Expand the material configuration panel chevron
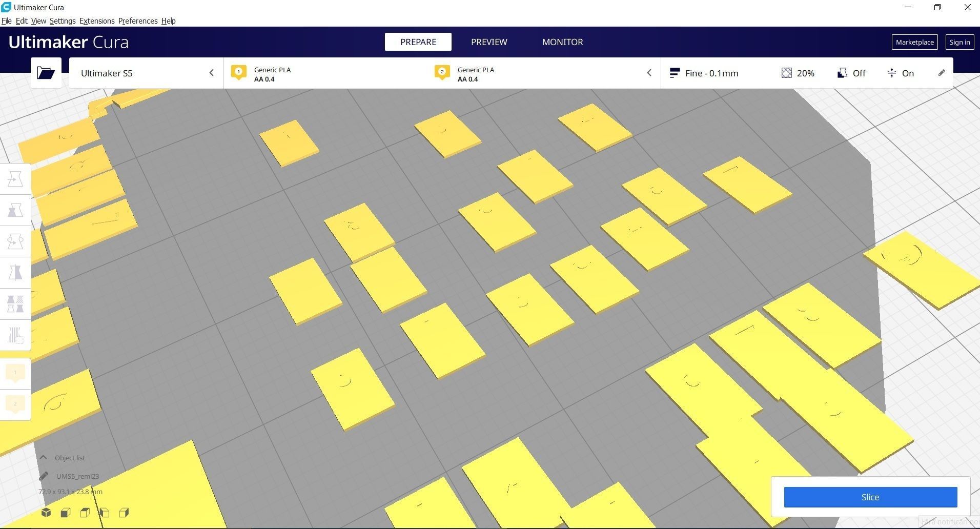The image size is (980, 529). coord(649,73)
